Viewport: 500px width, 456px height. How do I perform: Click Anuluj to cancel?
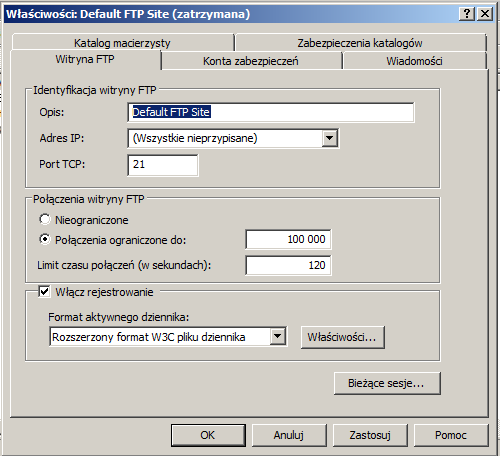click(289, 435)
